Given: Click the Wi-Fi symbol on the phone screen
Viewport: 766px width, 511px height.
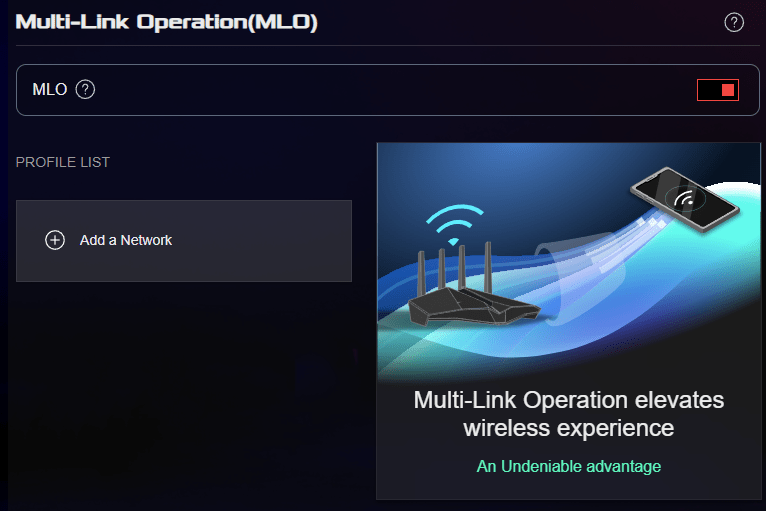Looking at the screenshot, I should pos(685,199).
